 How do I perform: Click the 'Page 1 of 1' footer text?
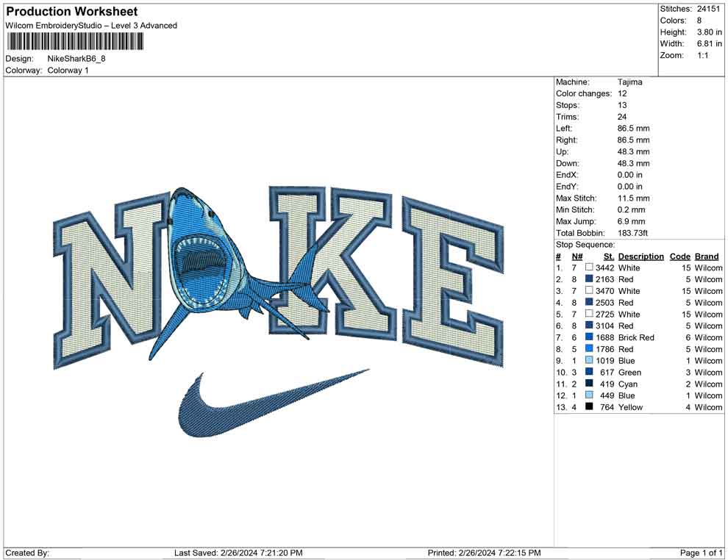point(701,553)
